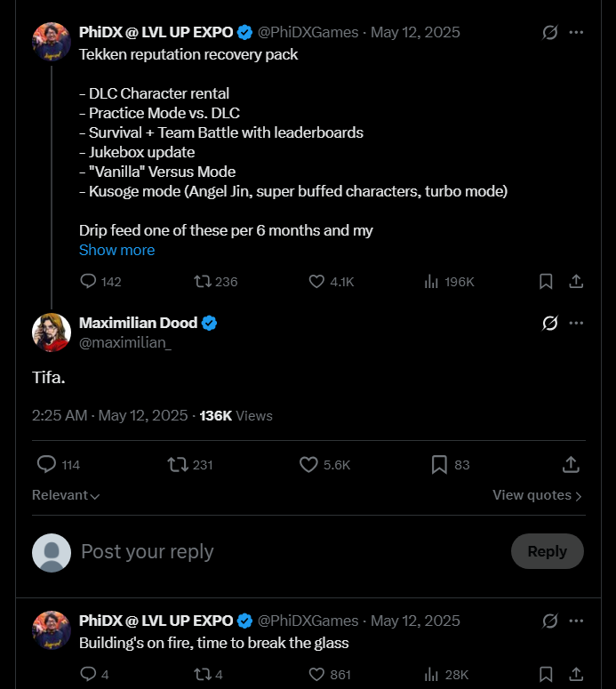Repost Maximilian Dood's "Tifa." tweet

coord(177,465)
